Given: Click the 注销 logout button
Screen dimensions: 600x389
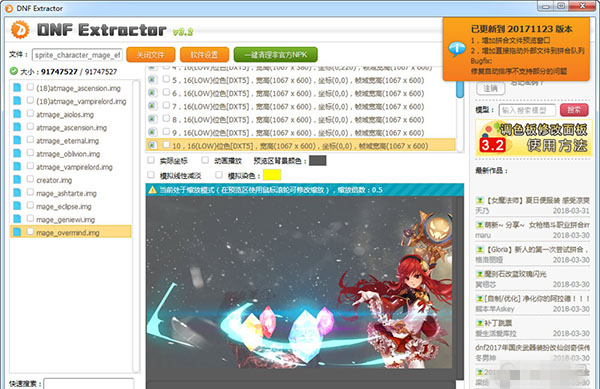Looking at the screenshot, I should [491, 88].
